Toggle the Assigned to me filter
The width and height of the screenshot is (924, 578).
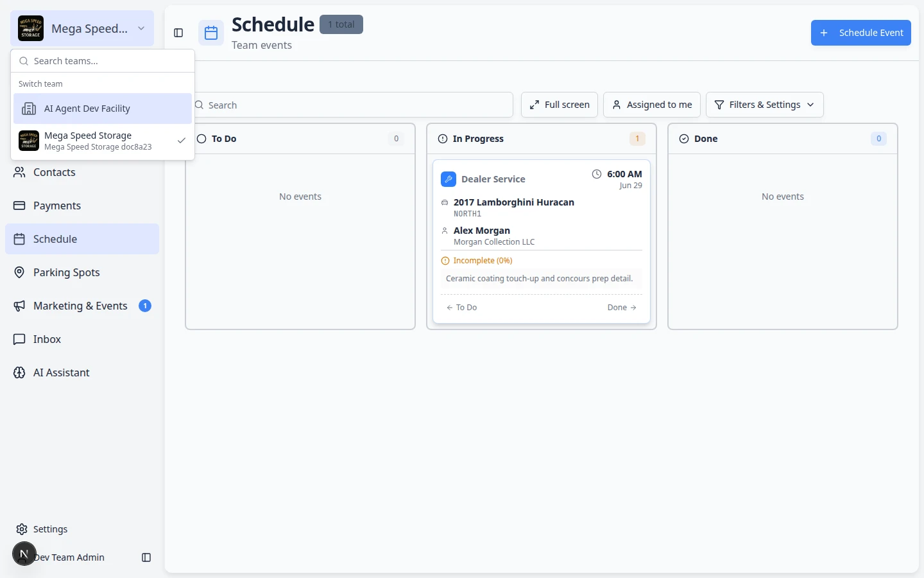(x=652, y=105)
